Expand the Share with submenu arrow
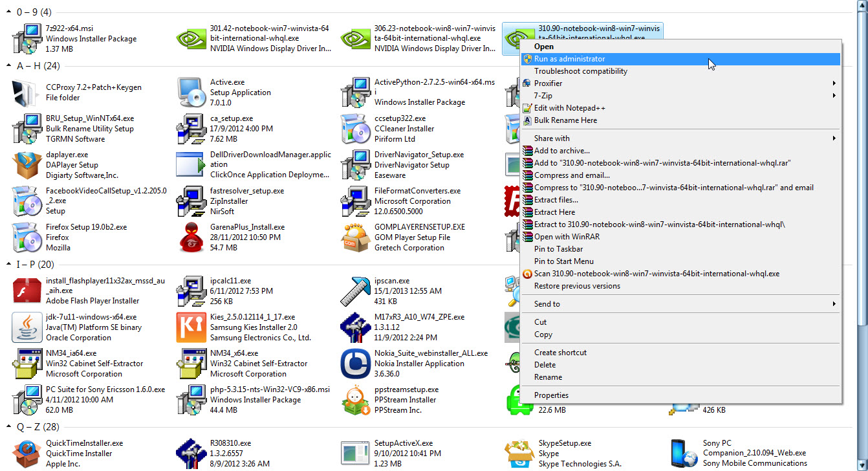868x471 pixels. point(834,138)
